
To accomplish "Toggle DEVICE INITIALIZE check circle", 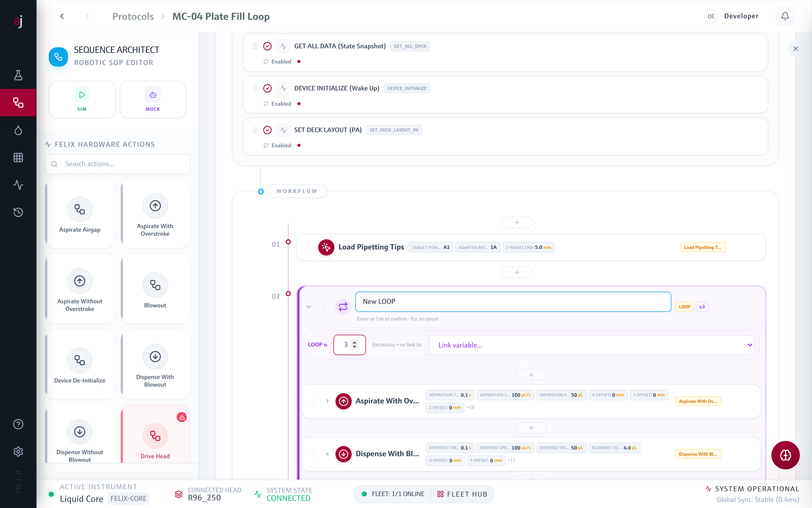I will (x=267, y=88).
